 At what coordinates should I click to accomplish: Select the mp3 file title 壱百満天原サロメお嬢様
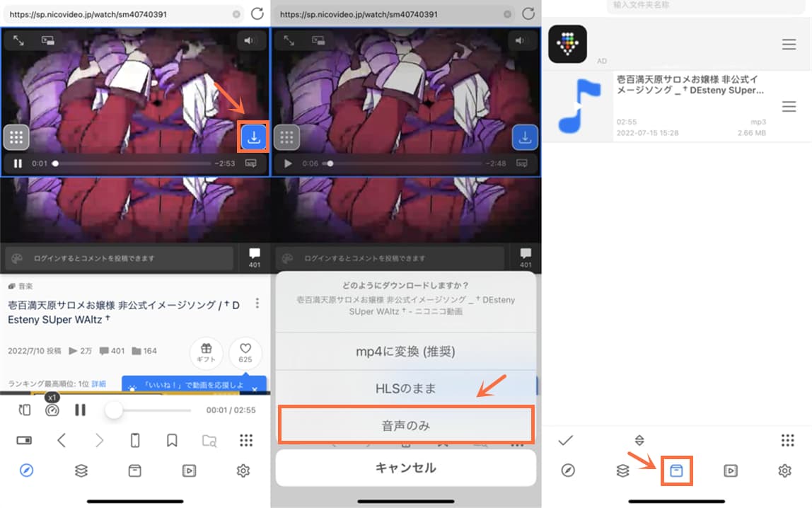(x=690, y=84)
